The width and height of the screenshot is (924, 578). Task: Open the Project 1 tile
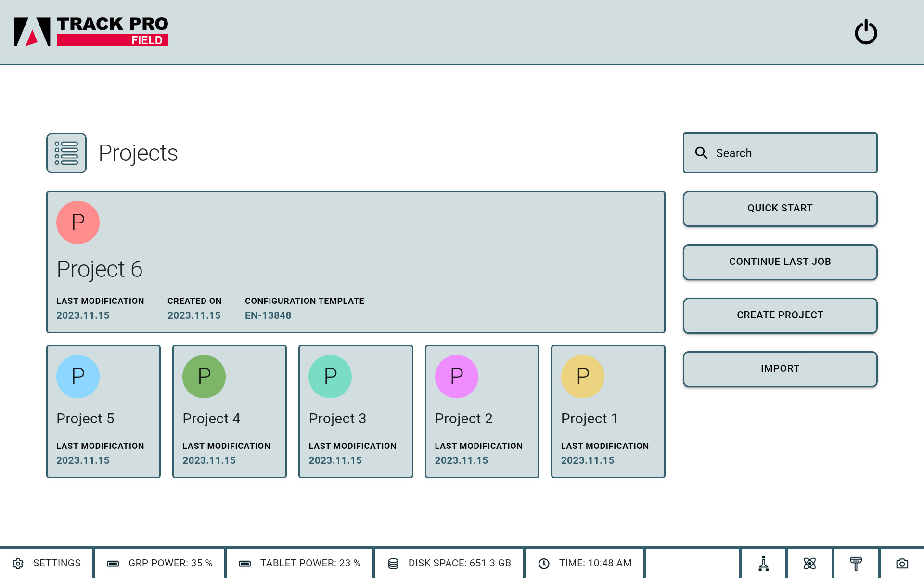point(608,411)
